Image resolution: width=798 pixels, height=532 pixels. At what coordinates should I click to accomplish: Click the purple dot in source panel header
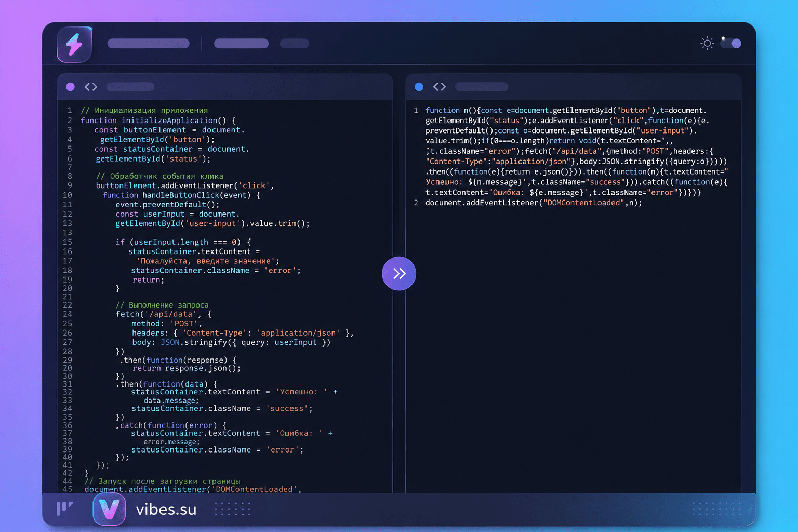pyautogui.click(x=70, y=87)
